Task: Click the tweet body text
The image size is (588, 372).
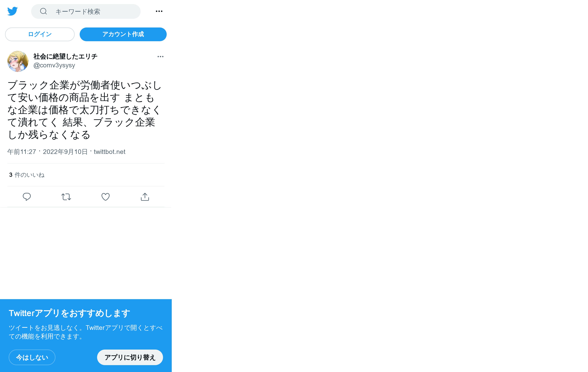Action: (x=84, y=110)
